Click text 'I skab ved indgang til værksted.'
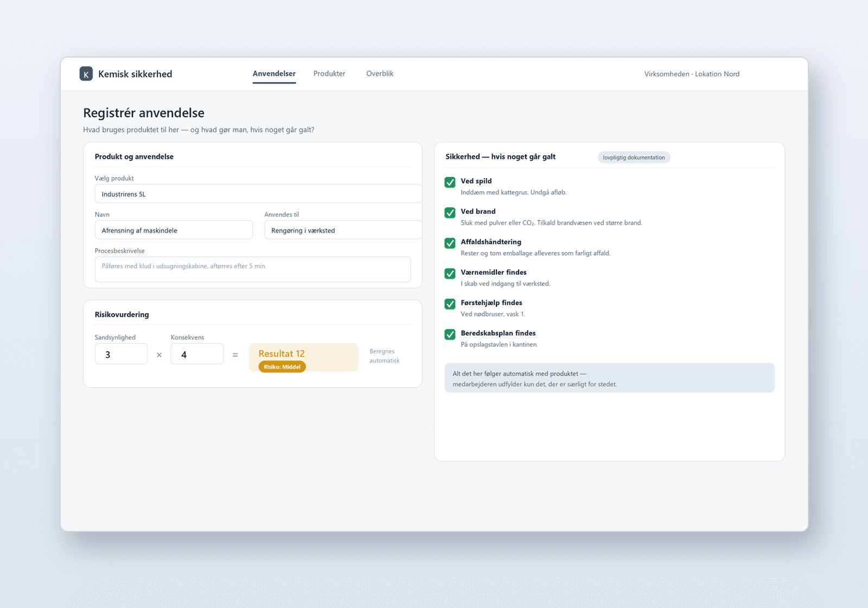Viewport: 868px width, 608px height. [505, 283]
